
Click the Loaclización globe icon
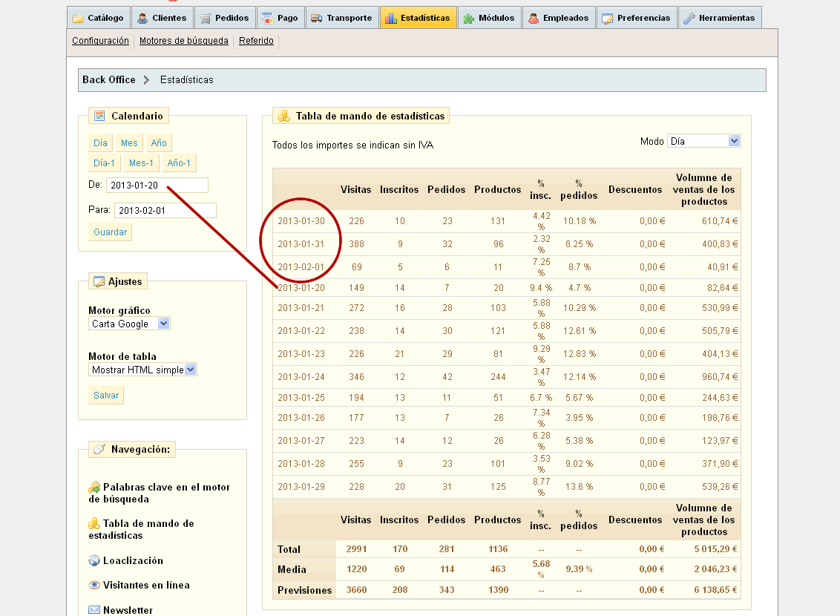(x=94, y=560)
